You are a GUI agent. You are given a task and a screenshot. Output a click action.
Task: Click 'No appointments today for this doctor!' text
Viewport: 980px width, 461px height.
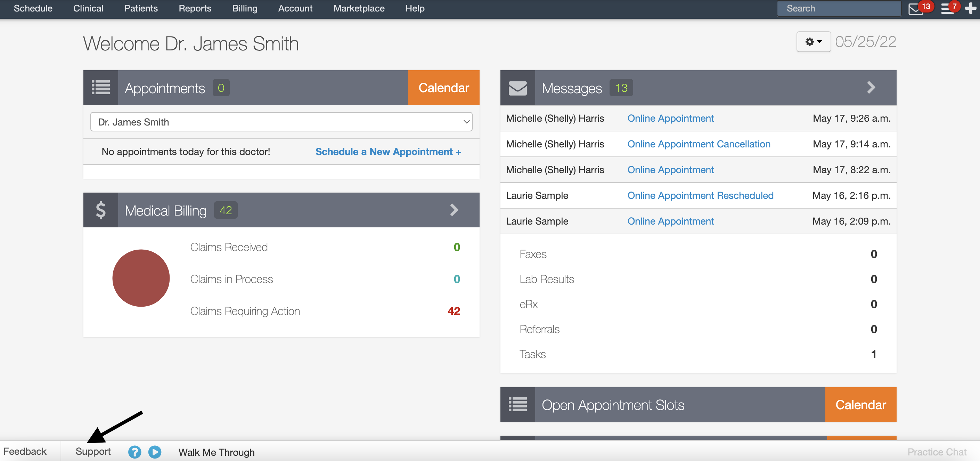click(x=186, y=152)
